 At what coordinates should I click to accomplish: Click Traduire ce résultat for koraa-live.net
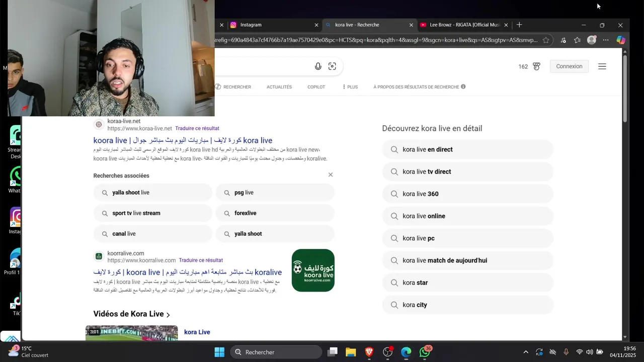coord(197,128)
